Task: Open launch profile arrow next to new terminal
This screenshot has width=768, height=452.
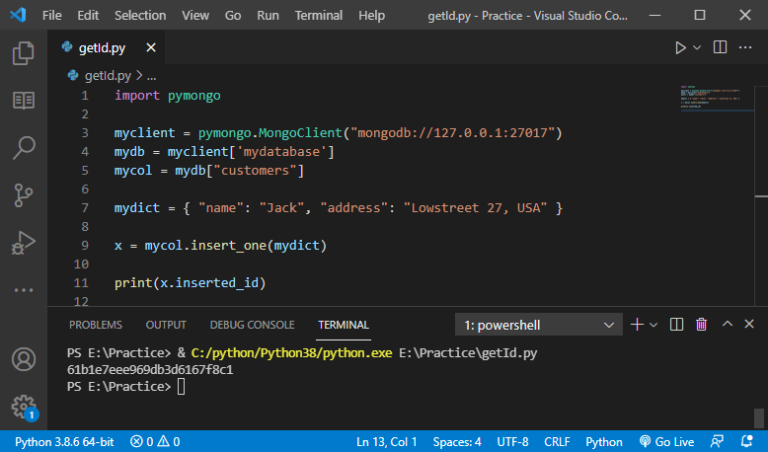Action: point(653,325)
